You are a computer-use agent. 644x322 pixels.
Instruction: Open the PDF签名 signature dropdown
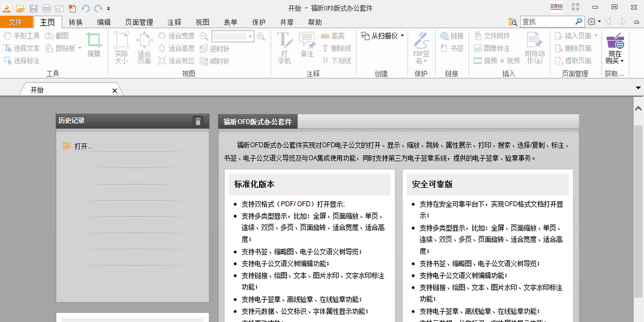click(x=421, y=48)
